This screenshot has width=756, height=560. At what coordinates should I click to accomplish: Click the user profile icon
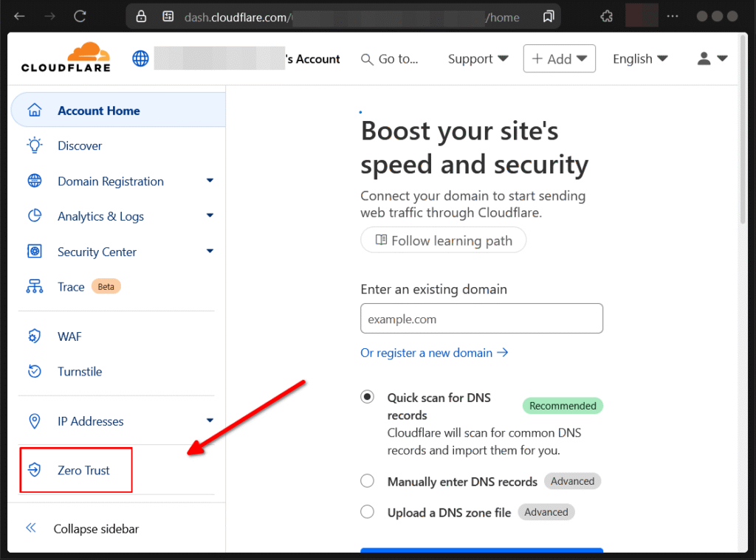tap(703, 58)
